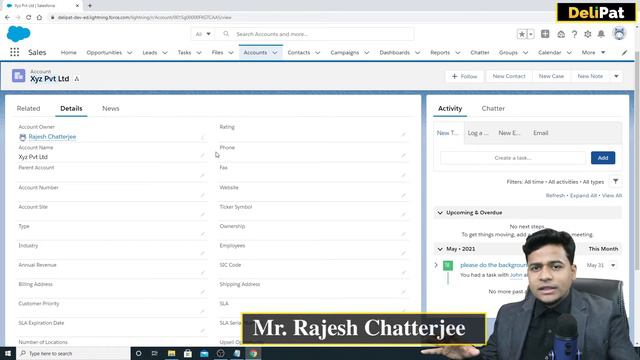The width and height of the screenshot is (640, 360).
Task: Edit Account Owner pencil icon
Action: [202, 137]
